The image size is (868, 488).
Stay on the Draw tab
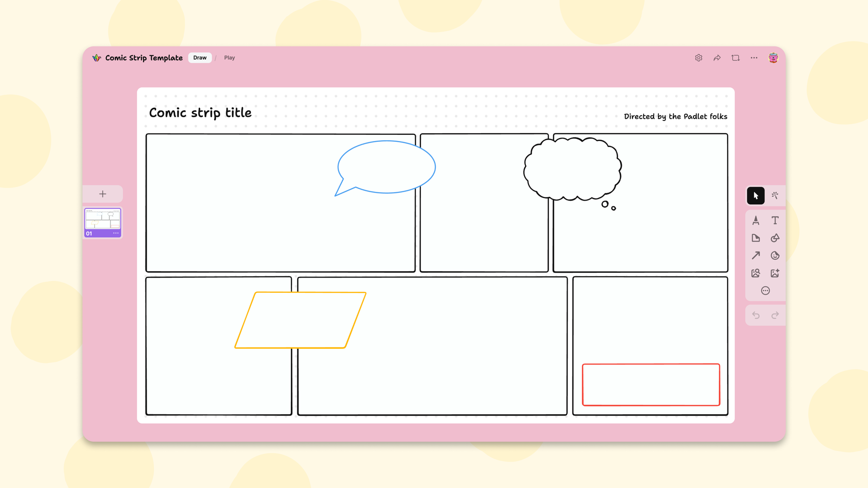point(200,57)
